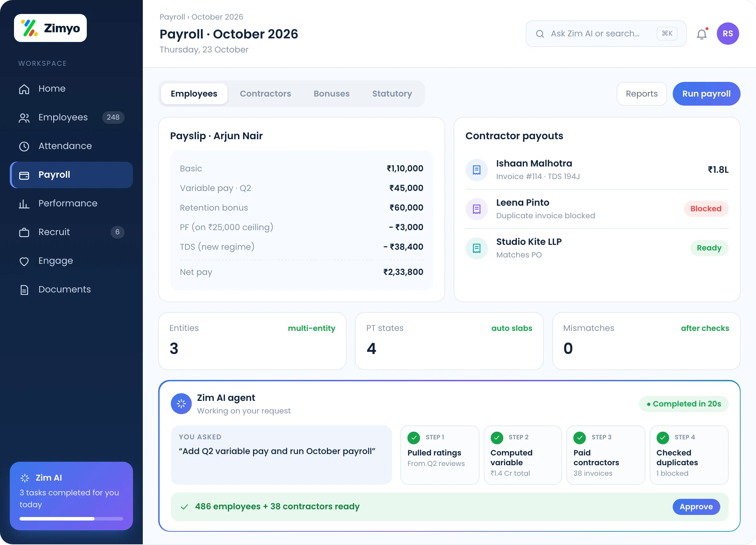Click the Ready status badge
Viewport: 756px width, 545px height.
pyautogui.click(x=709, y=248)
